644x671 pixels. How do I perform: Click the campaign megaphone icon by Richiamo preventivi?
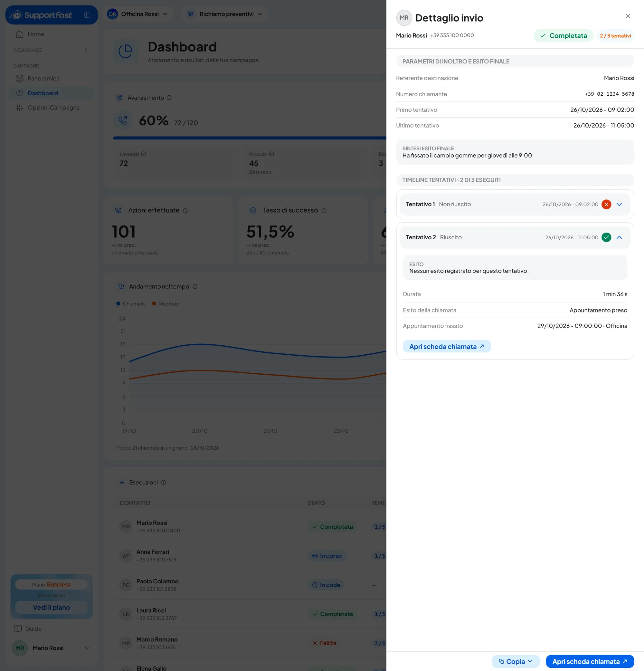tap(191, 14)
